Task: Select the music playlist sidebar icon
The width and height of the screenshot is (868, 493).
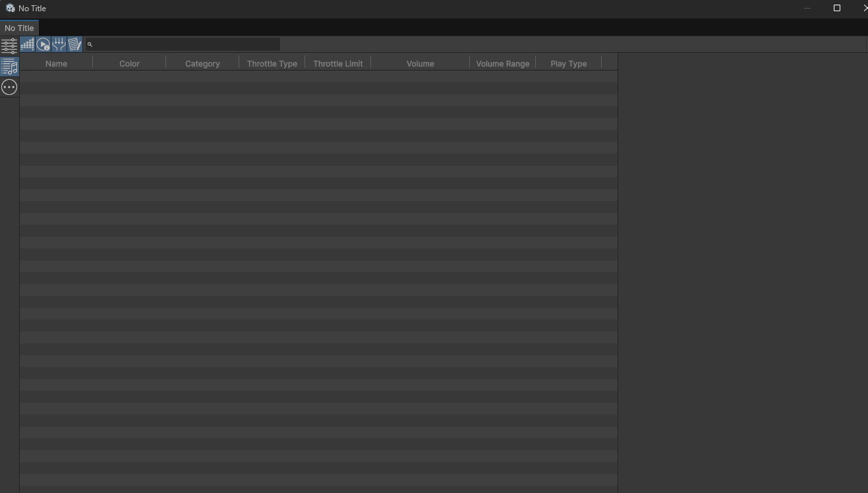Action: pos(9,67)
